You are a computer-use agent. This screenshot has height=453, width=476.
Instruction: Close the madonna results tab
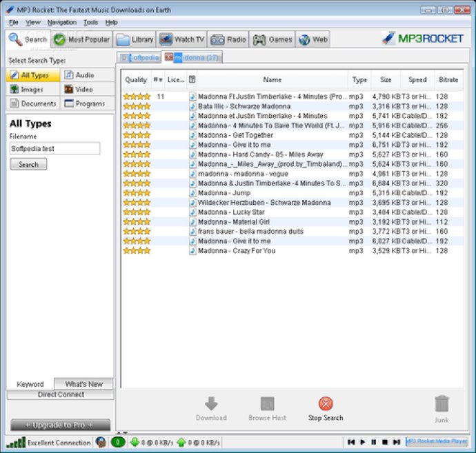click(x=169, y=57)
